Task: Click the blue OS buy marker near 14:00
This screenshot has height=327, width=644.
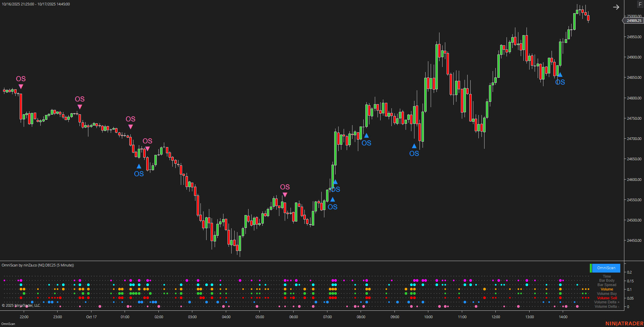Action: coord(560,78)
